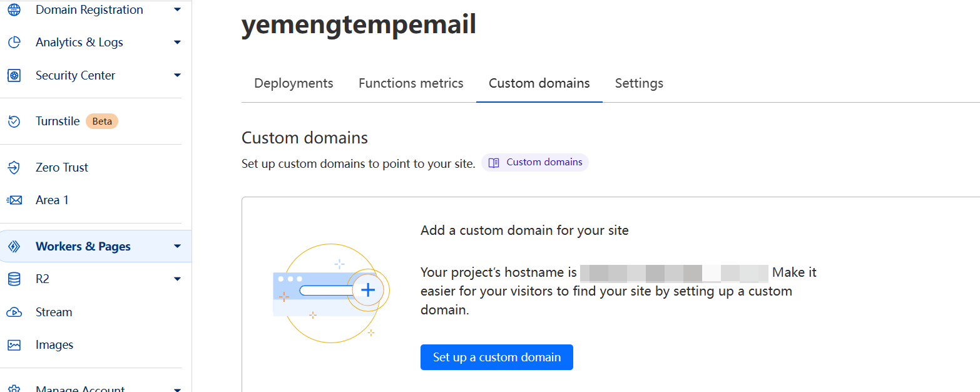Click the Images picture icon

click(x=14, y=345)
